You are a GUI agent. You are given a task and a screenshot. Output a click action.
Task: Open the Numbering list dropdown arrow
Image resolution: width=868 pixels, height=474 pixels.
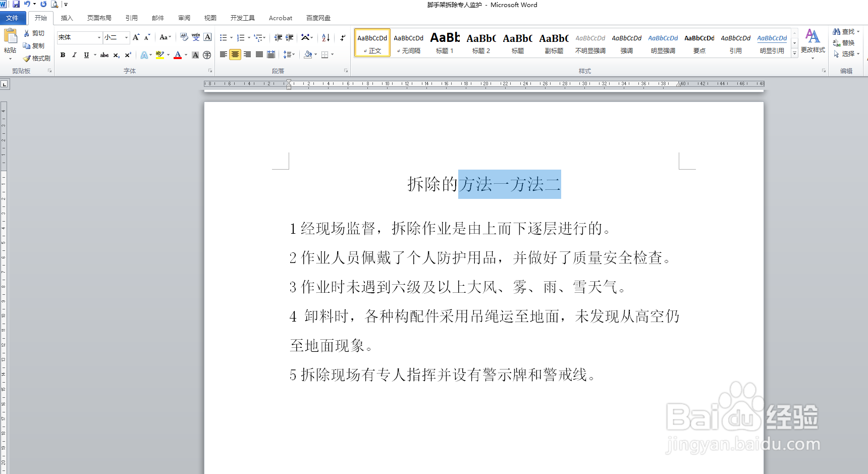point(249,38)
